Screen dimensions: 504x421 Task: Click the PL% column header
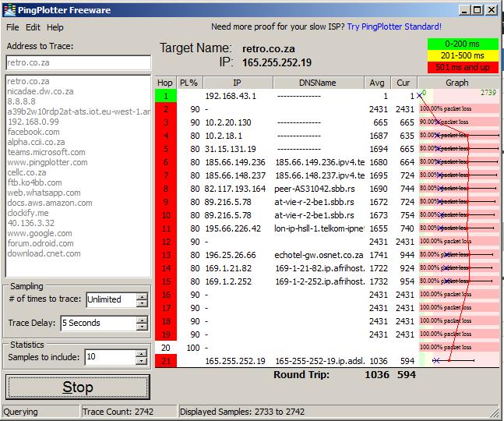pyautogui.click(x=189, y=83)
